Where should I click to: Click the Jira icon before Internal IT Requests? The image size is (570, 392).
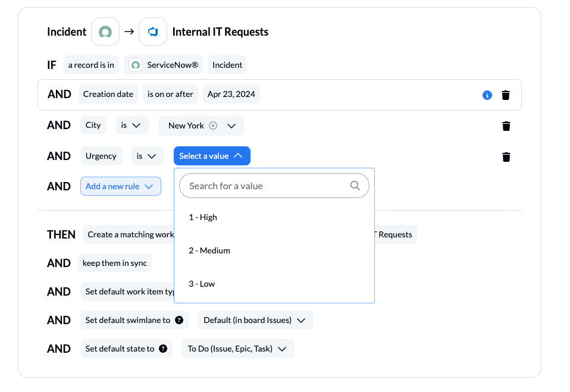[x=152, y=32]
